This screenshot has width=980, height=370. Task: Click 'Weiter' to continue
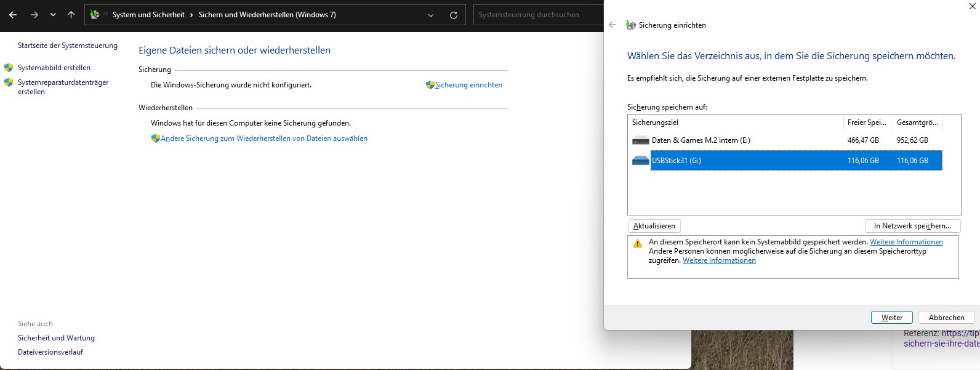click(892, 318)
